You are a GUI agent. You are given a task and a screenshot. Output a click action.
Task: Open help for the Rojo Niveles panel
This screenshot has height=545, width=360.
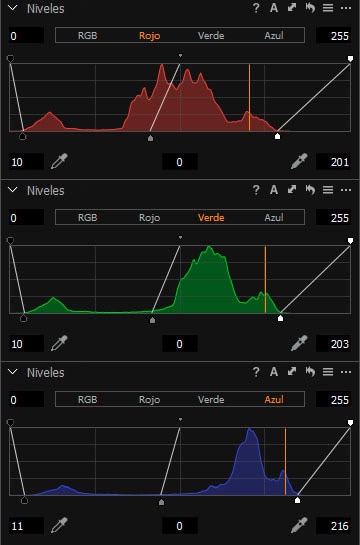pos(256,8)
